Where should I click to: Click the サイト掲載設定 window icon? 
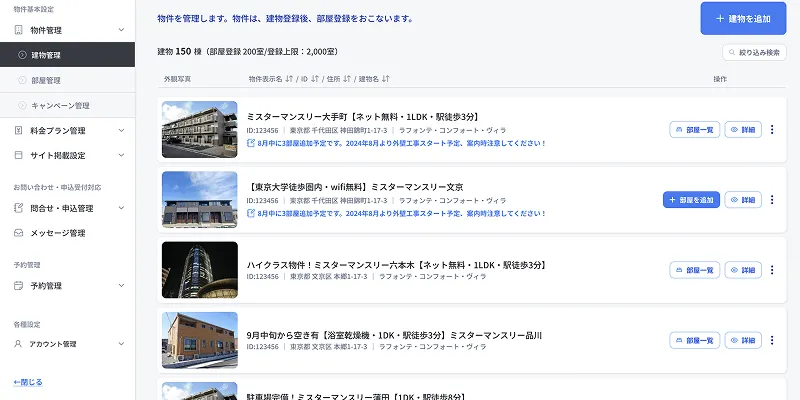18,155
